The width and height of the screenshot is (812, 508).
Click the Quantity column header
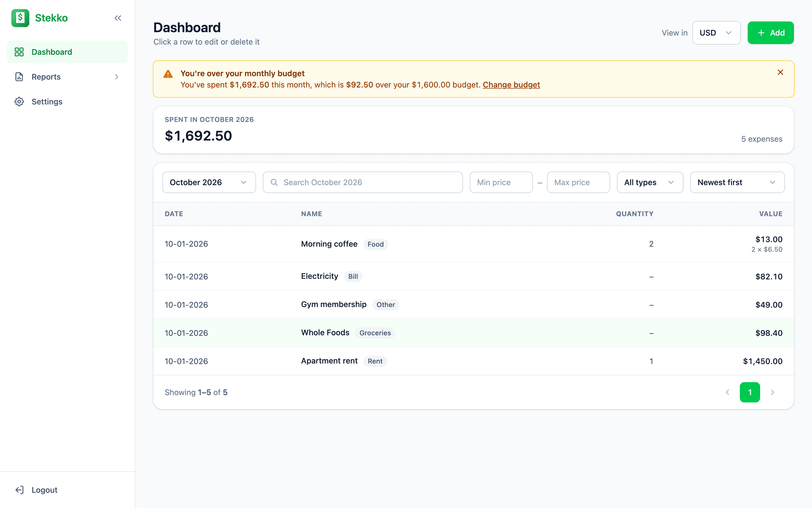click(x=634, y=214)
